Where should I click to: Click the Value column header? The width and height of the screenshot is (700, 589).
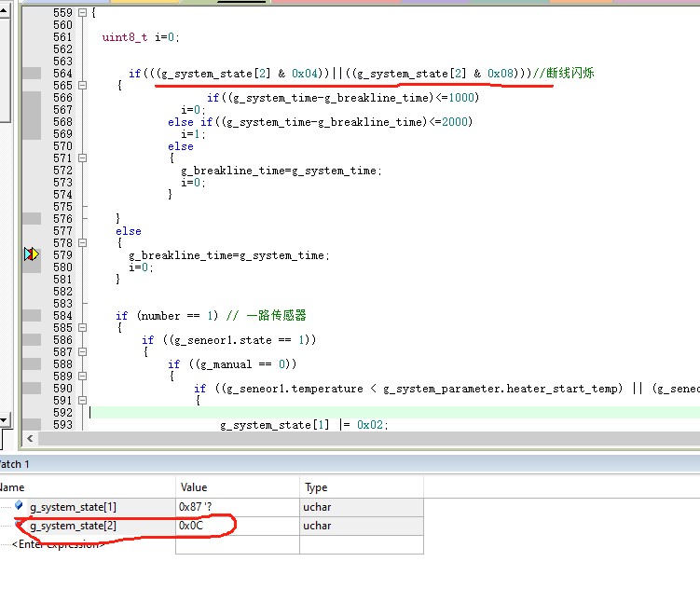coord(238,487)
